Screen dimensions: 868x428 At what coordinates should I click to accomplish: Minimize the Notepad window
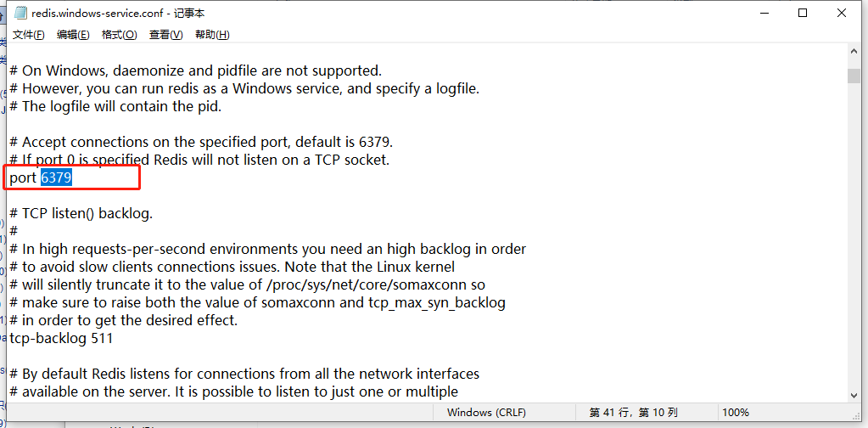pyautogui.click(x=764, y=14)
